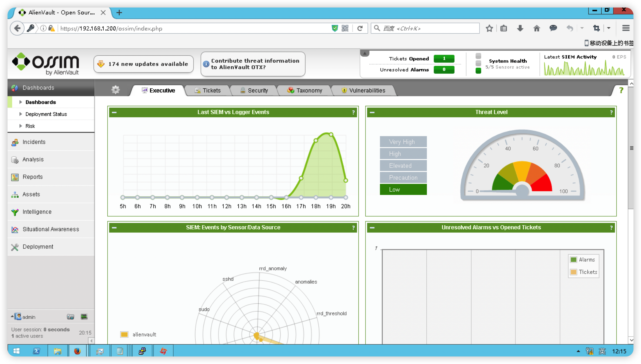This screenshot has height=364, width=641.
Task: Open the screenshot tool dropdown arrow
Action: point(608,28)
